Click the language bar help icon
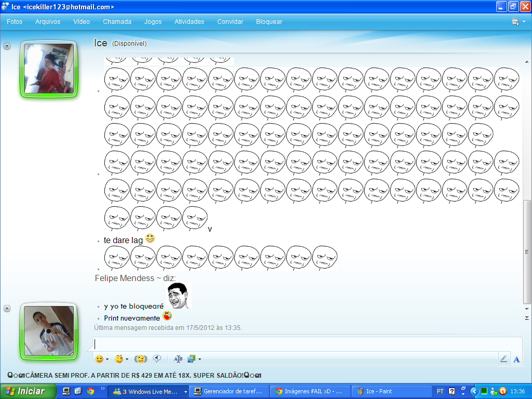 tap(451, 391)
